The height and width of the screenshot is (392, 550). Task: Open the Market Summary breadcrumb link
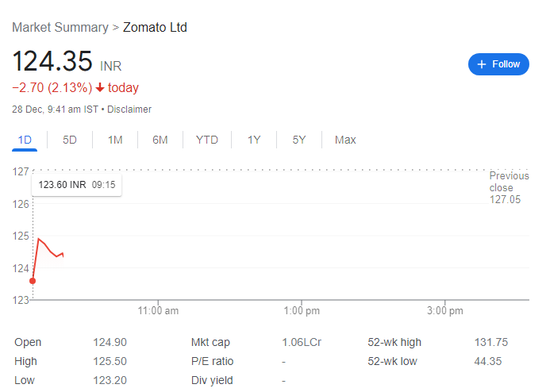coord(60,27)
